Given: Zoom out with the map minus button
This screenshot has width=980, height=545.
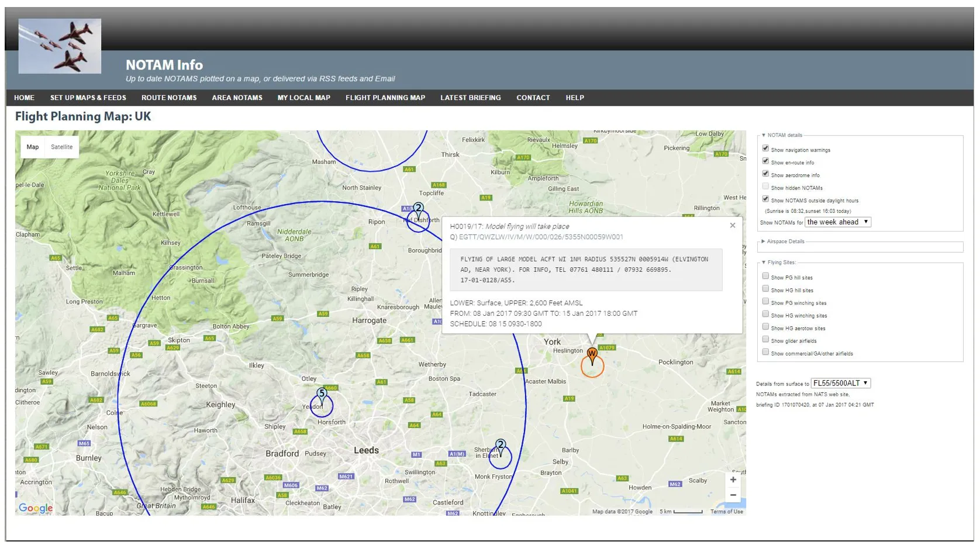Looking at the screenshot, I should click(733, 495).
